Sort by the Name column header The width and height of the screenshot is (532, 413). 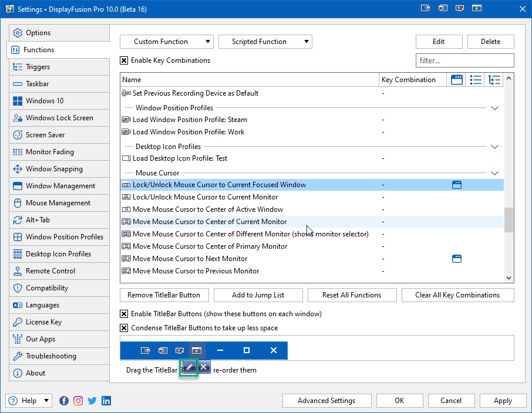click(x=250, y=80)
